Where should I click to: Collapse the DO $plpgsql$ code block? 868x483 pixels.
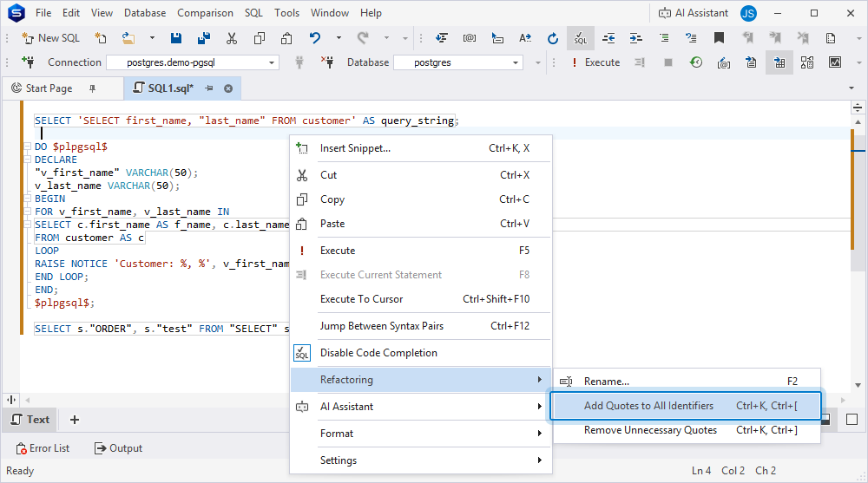click(x=27, y=147)
